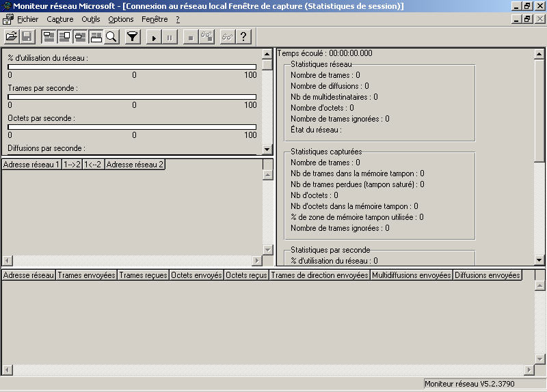The image size is (547, 392).
Task: Minimize the inner capture window
Action: tap(517, 19)
